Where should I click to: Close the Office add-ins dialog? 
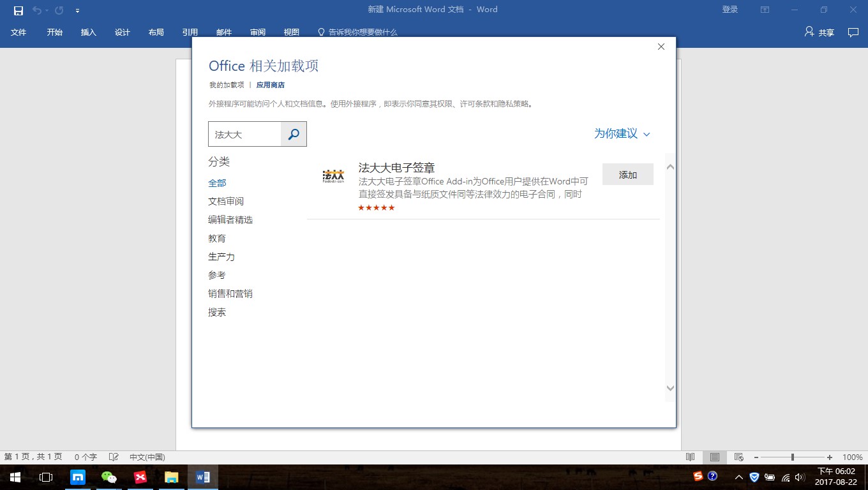[661, 47]
